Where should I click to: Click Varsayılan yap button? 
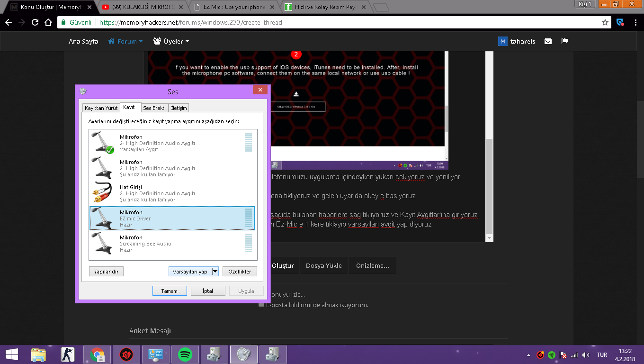[190, 272]
